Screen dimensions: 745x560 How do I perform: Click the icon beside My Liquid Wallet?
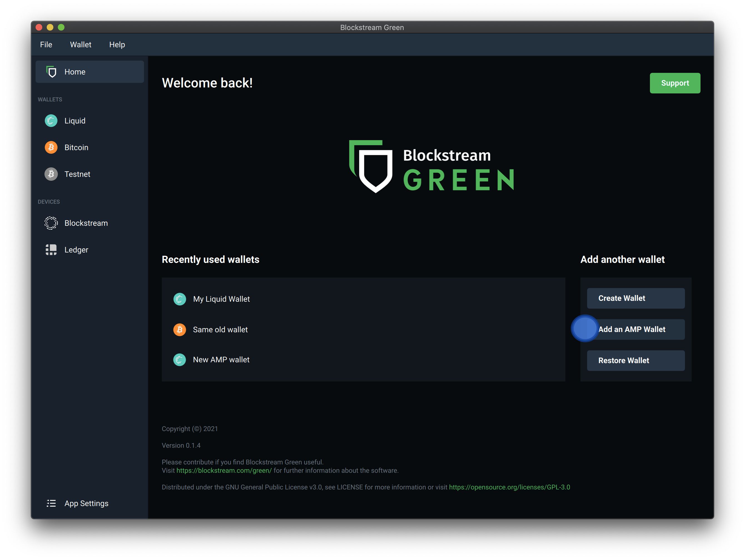coord(180,299)
